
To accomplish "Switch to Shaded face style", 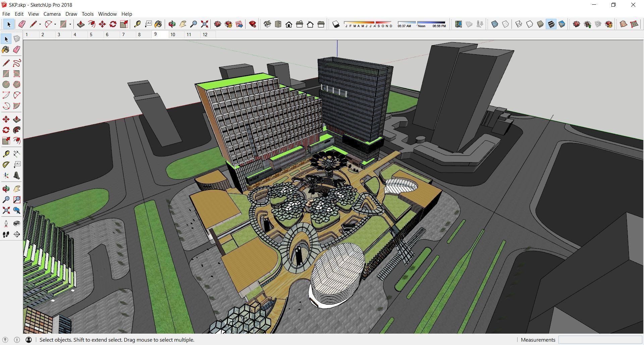I will tap(540, 24).
